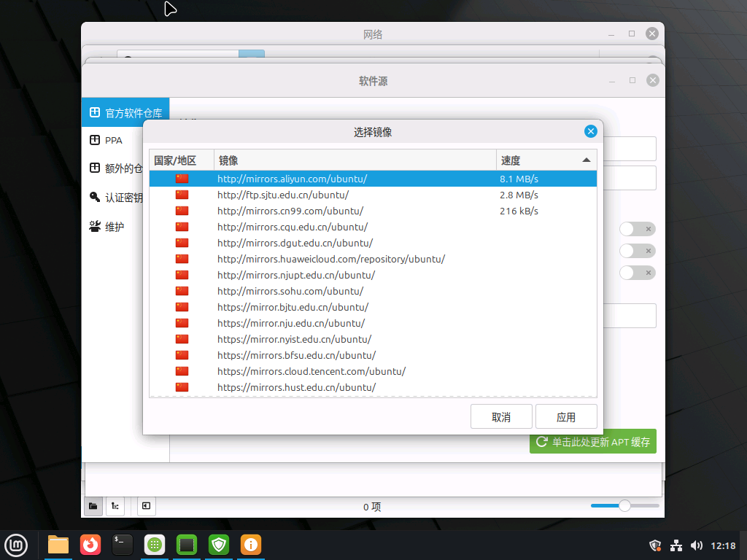Click 单击此处更新 APT 缓存 button
747x560 pixels.
pyautogui.click(x=592, y=441)
